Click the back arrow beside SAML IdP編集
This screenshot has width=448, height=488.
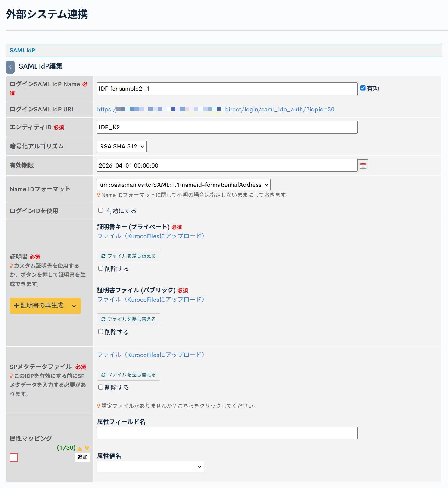pyautogui.click(x=10, y=67)
